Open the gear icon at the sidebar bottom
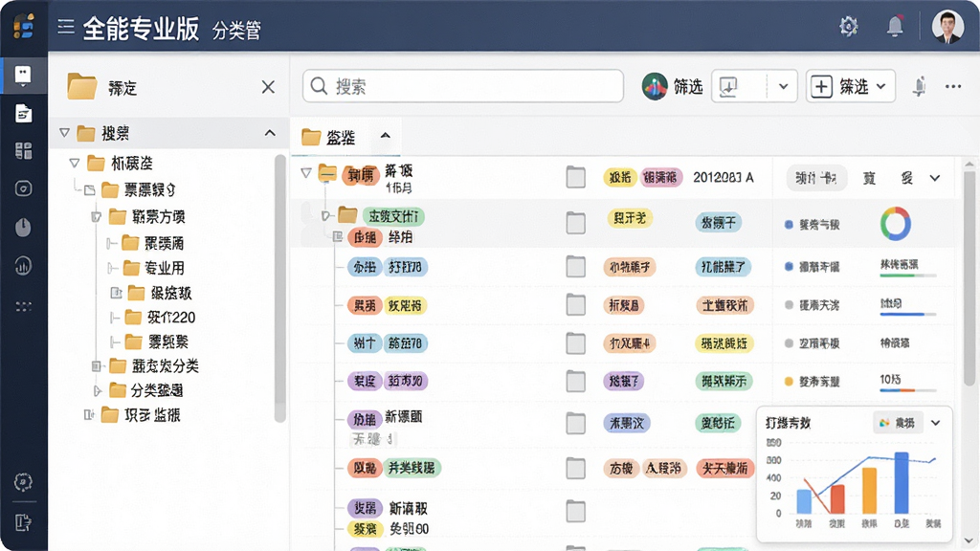The height and width of the screenshot is (551, 980). 23,482
